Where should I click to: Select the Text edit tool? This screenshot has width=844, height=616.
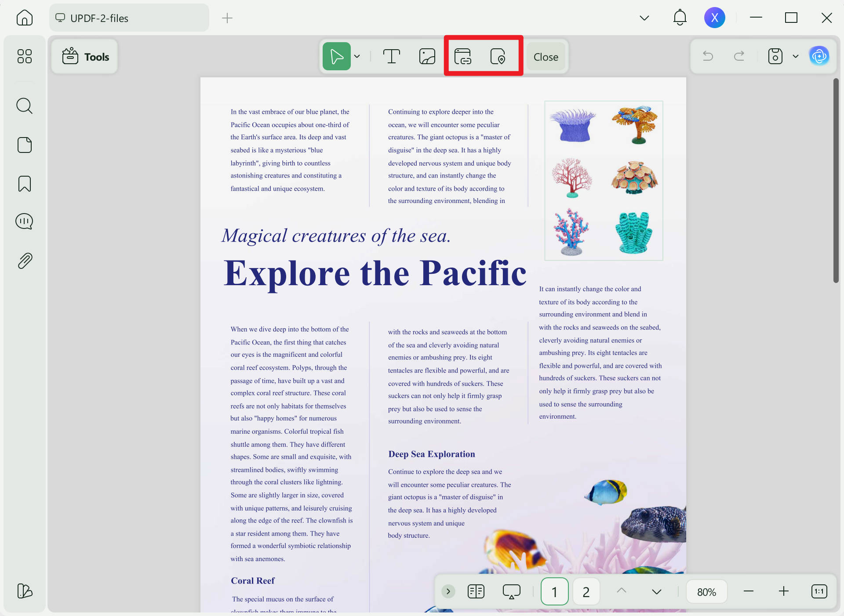click(391, 56)
